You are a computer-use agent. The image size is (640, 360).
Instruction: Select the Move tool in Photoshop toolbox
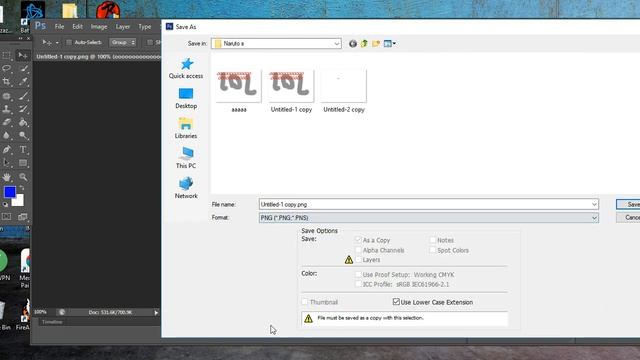point(23,55)
